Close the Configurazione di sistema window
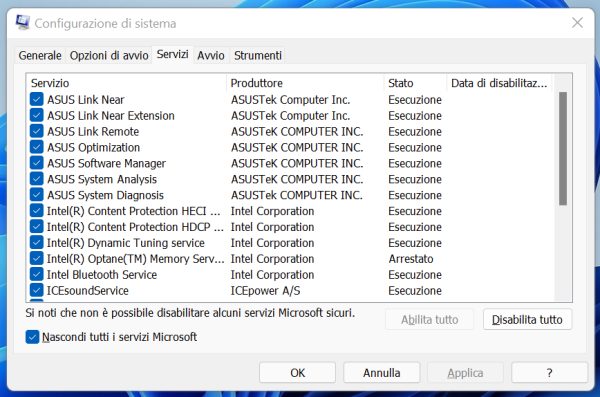600x397 pixels. [577, 23]
